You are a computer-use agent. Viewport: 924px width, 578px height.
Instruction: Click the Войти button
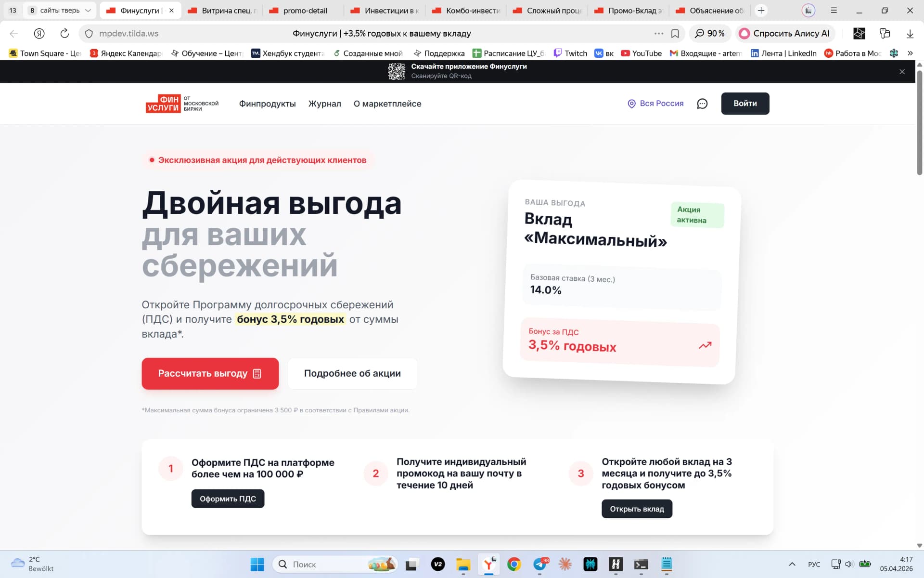pos(745,104)
